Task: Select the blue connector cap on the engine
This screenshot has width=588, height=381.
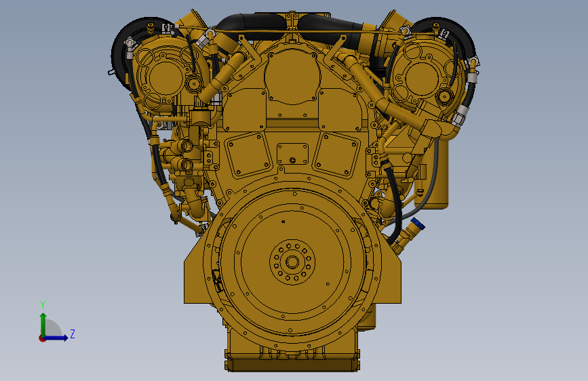Action: (418, 224)
